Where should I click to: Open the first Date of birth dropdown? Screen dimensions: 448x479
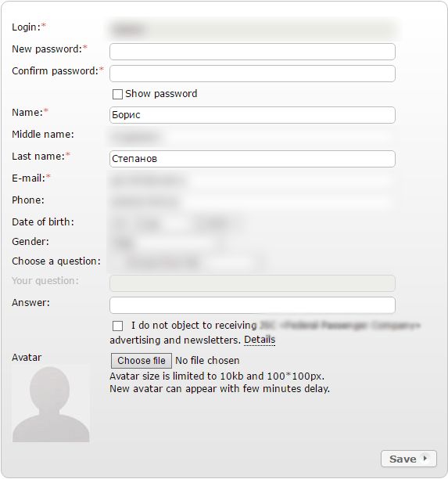pos(120,224)
